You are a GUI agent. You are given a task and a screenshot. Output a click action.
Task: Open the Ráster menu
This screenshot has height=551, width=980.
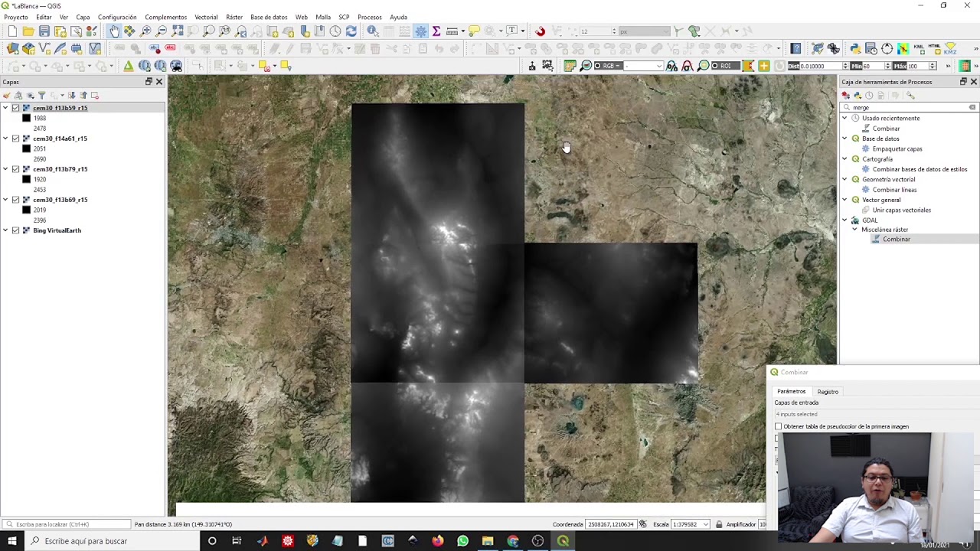pyautogui.click(x=234, y=17)
